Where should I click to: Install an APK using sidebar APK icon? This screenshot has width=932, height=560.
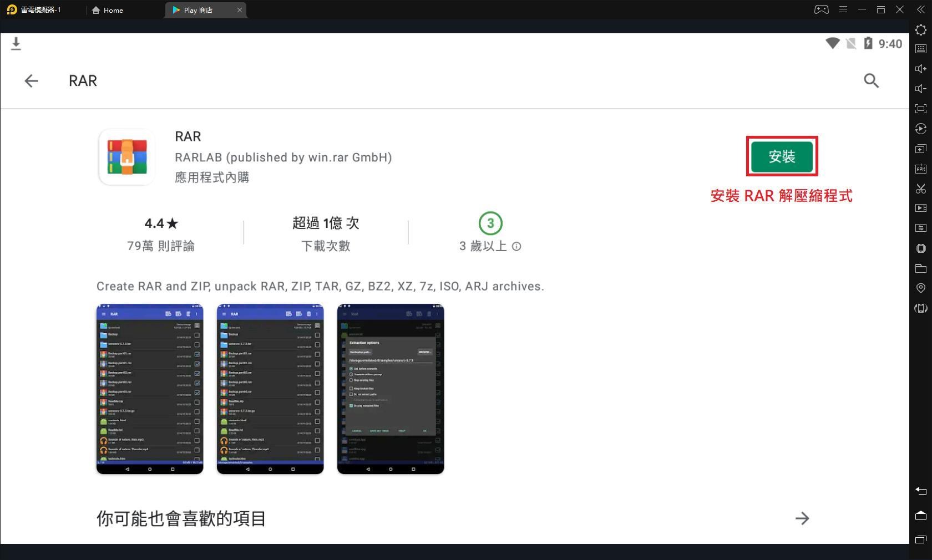point(921,169)
